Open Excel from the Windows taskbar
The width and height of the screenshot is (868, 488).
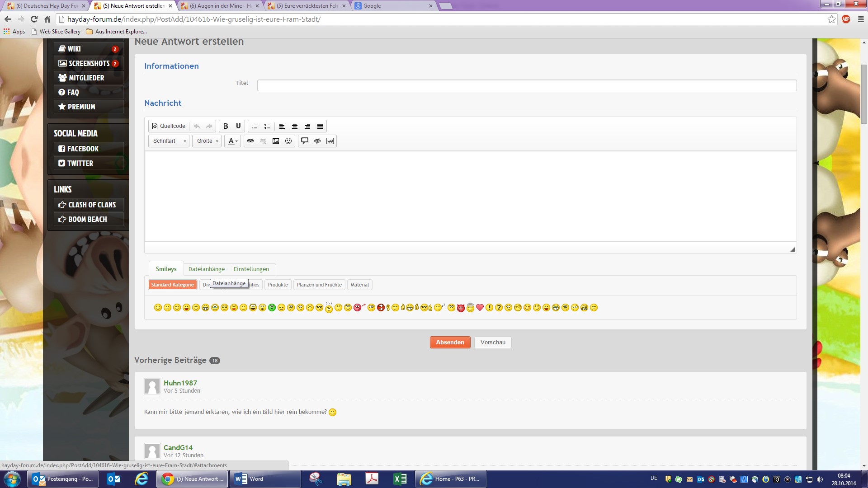(x=400, y=479)
